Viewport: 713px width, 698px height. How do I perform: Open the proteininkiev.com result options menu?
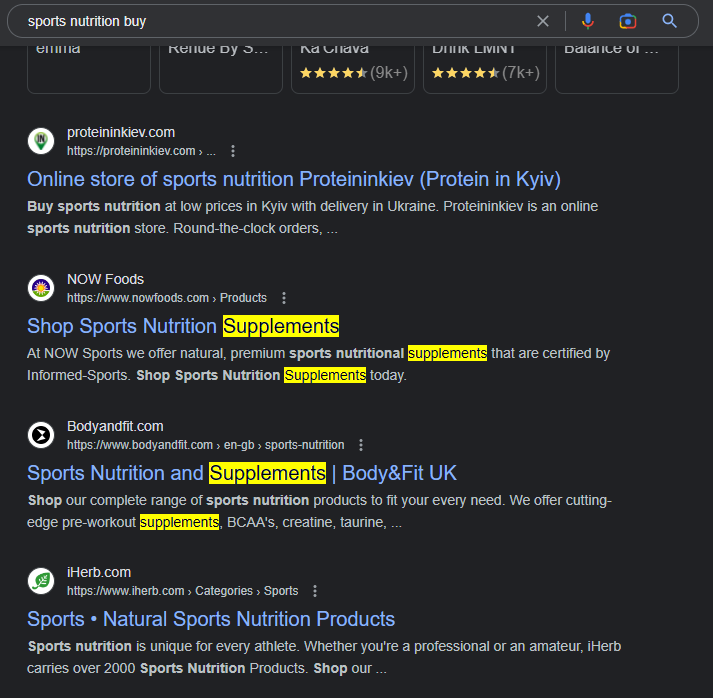[233, 151]
